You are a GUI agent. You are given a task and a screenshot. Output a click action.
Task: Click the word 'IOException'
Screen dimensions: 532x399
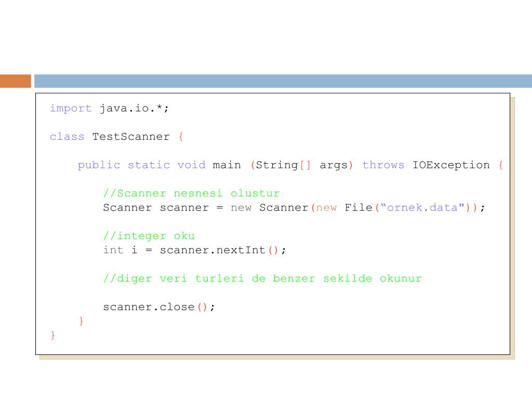pyautogui.click(x=451, y=165)
